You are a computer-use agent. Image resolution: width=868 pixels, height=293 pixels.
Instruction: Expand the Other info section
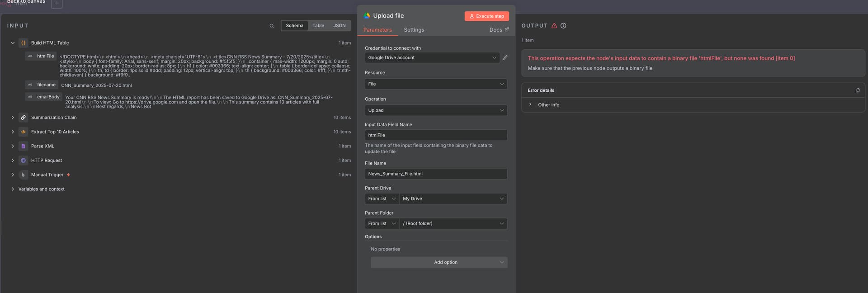530,104
